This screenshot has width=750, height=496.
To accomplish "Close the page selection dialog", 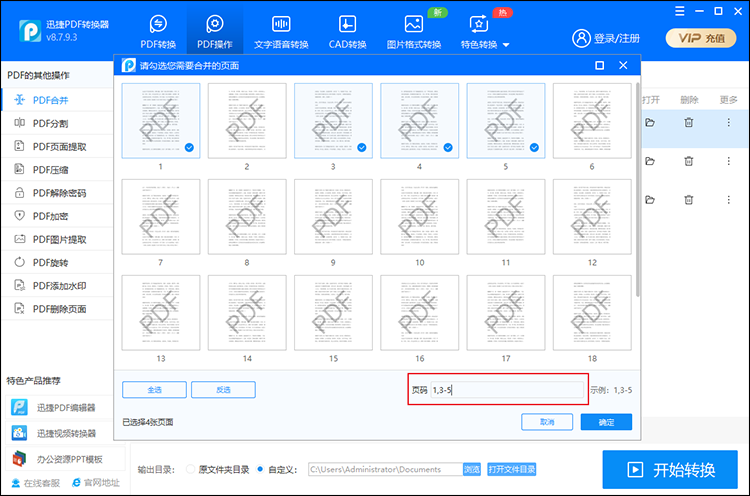I will click(623, 66).
